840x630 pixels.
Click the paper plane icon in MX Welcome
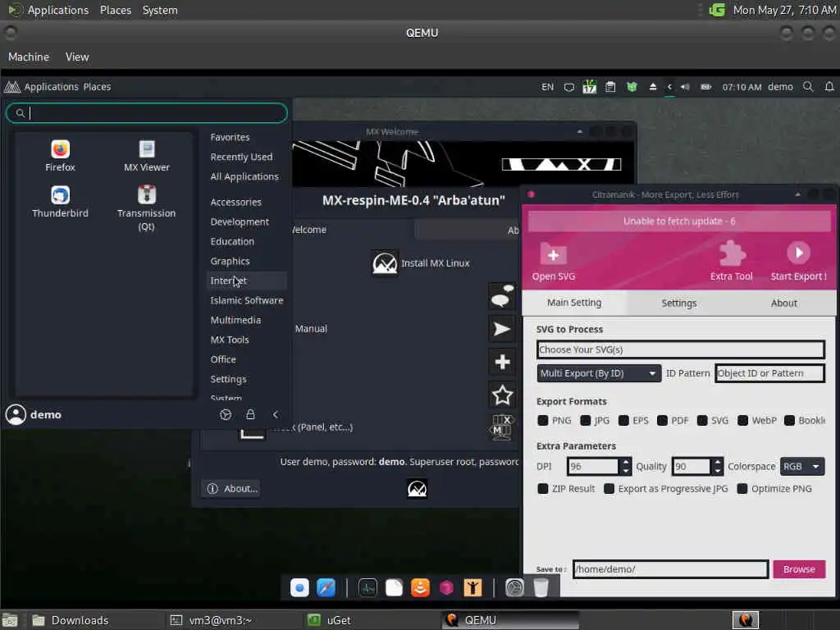click(x=502, y=329)
